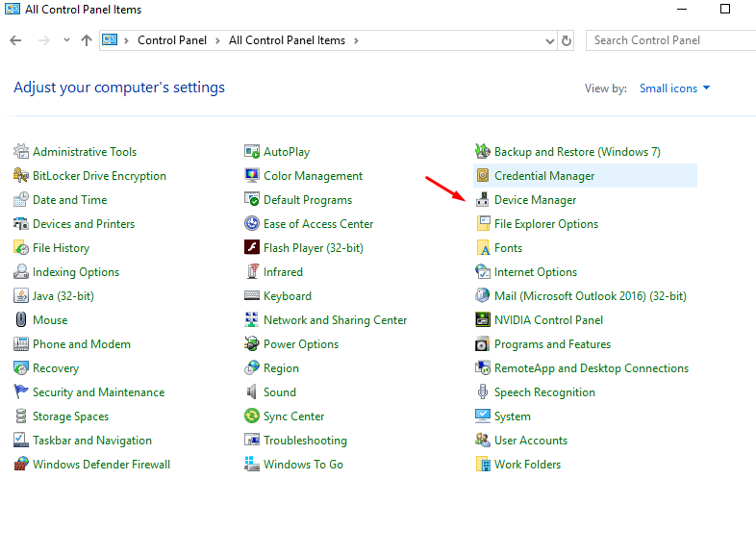This screenshot has height=555, width=756.
Task: Expand the recent locations arrow beside Forward
Action: [x=66, y=40]
